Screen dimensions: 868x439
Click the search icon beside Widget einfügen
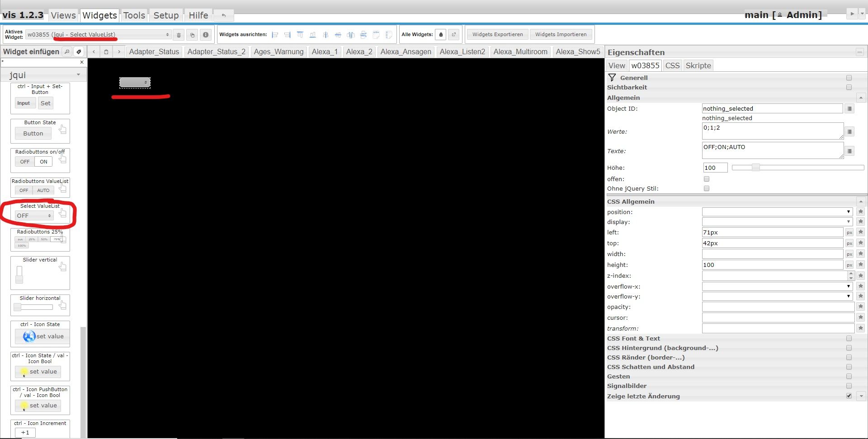67,52
